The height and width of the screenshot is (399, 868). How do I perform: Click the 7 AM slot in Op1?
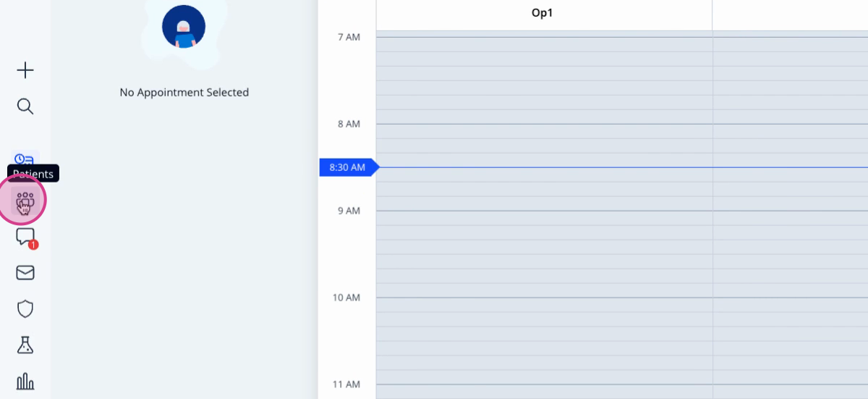point(544,44)
